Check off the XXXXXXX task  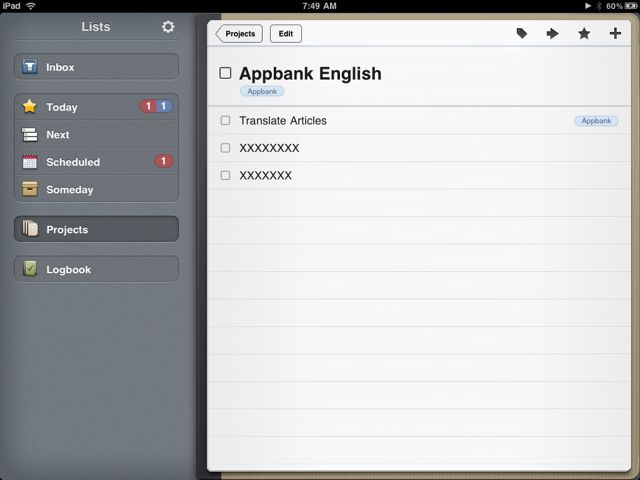tap(225, 175)
